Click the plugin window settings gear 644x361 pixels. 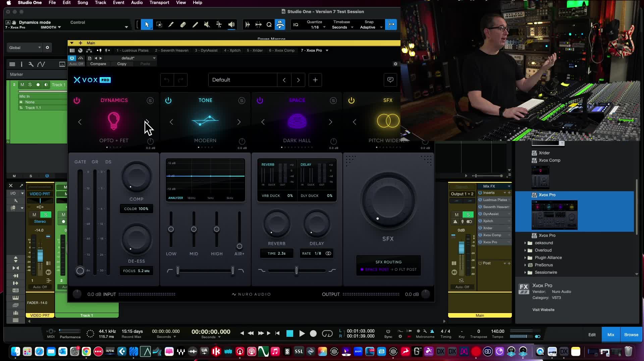(395, 64)
